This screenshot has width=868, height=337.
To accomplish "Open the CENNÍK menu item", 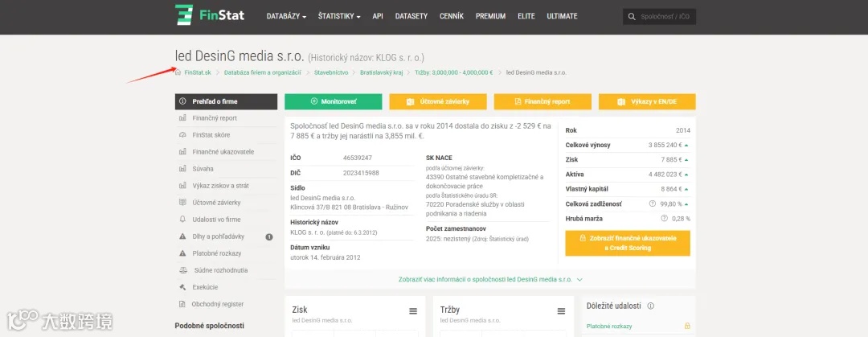I will pyautogui.click(x=452, y=16).
